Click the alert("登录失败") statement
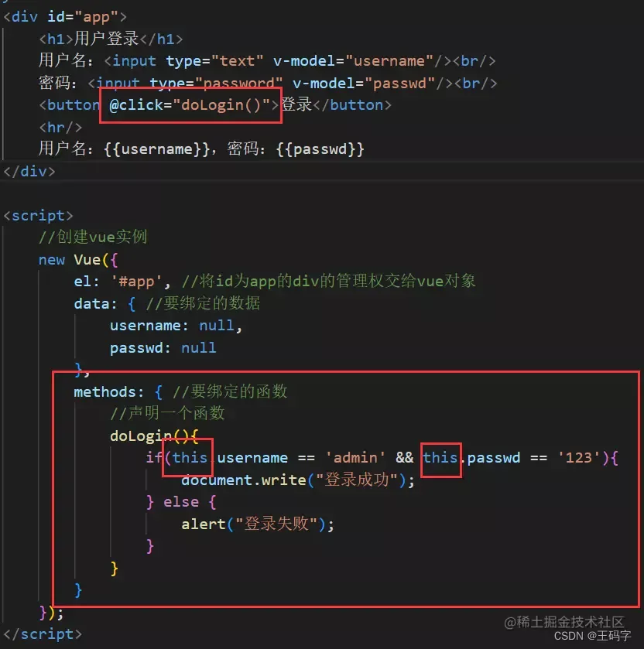Image resolution: width=644 pixels, height=649 pixels. 258,524
